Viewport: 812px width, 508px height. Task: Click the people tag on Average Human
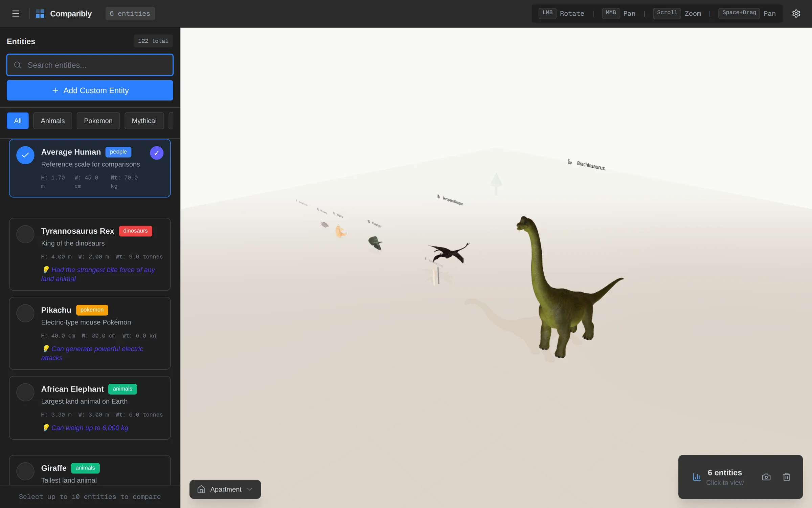coord(118,152)
